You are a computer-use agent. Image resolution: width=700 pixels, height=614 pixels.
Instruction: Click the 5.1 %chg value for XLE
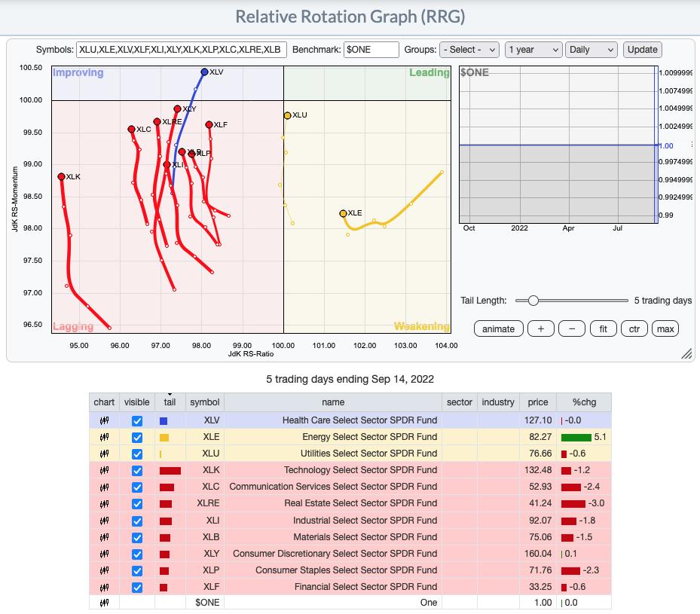[600, 437]
